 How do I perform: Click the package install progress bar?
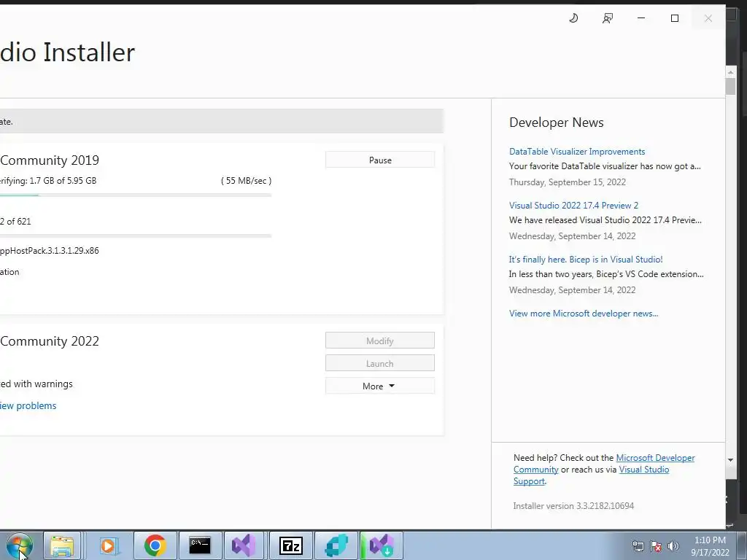tap(136, 236)
